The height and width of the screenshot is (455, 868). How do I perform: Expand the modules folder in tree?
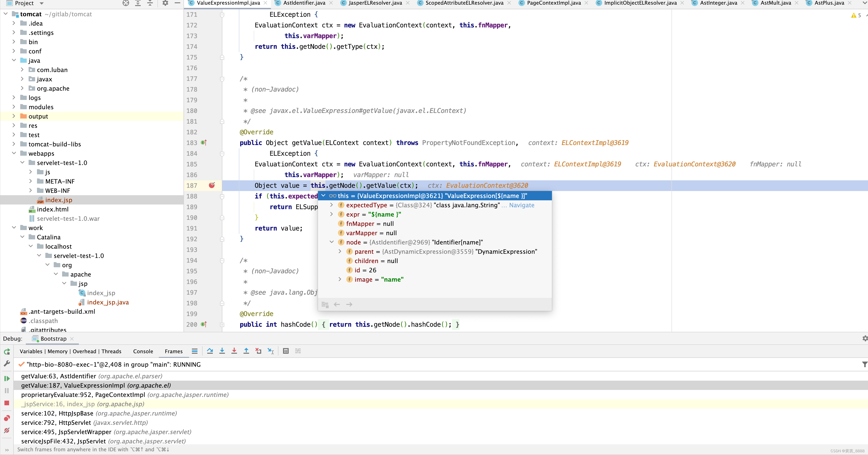click(x=14, y=107)
